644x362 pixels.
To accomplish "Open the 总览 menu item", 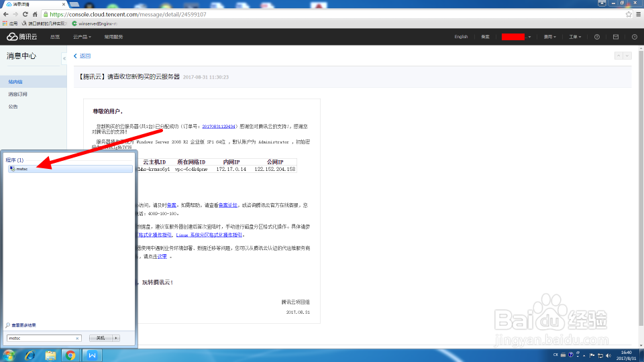I will click(x=55, y=37).
